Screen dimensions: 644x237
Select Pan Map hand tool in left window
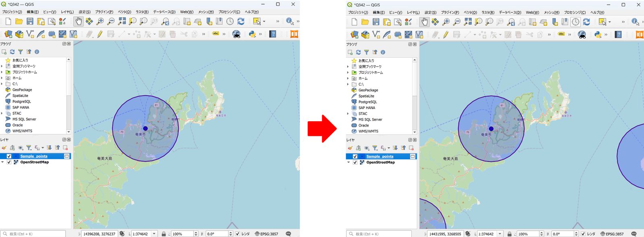[x=78, y=21]
